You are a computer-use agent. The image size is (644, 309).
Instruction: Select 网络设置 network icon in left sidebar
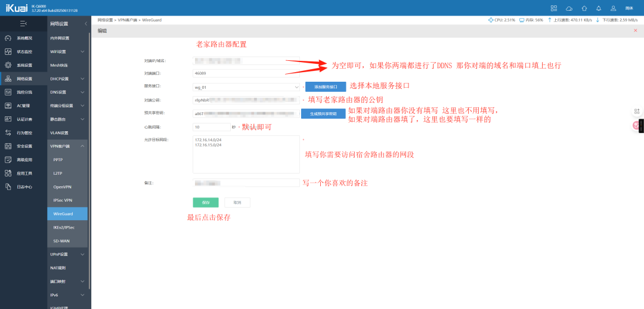(x=8, y=79)
